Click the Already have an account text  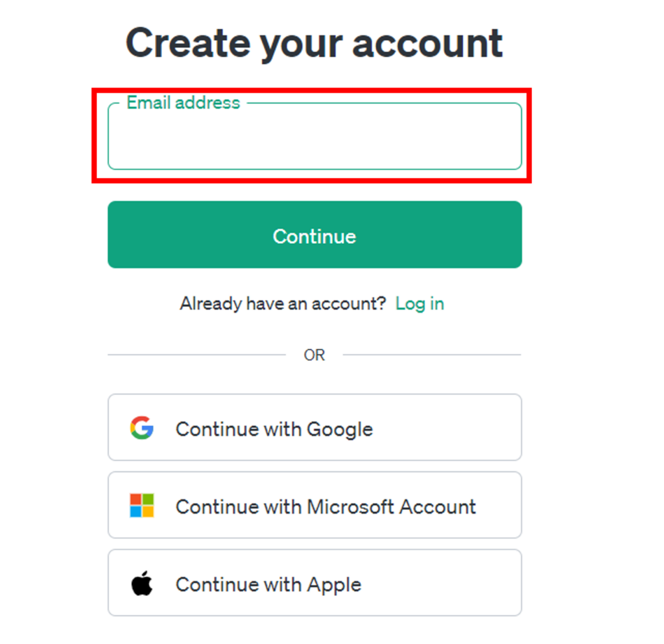click(x=283, y=304)
